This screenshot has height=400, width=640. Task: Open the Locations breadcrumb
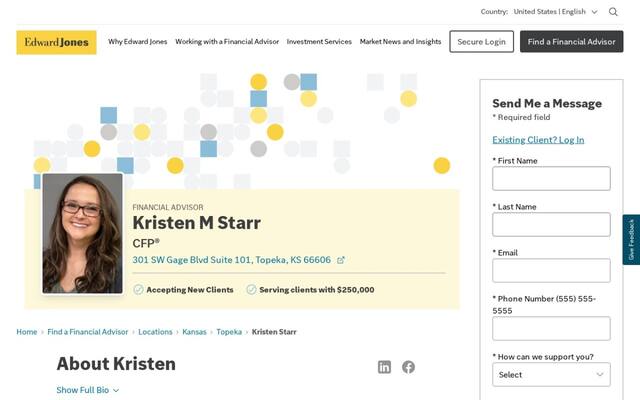(x=155, y=332)
